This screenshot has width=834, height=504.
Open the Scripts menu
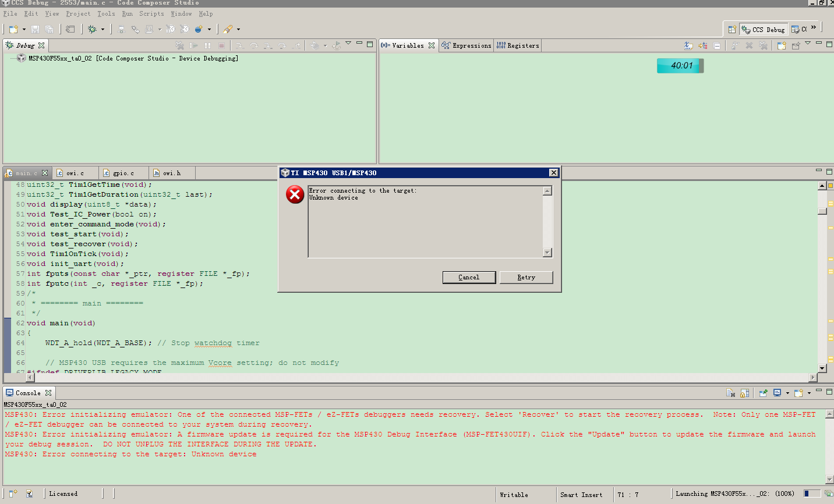(x=151, y=14)
